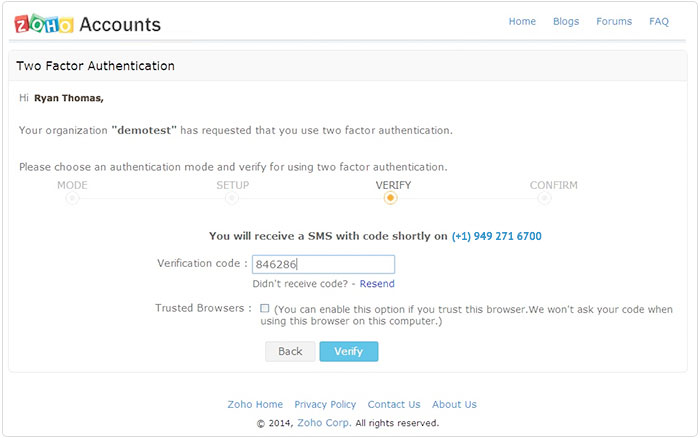Select the CONFIRM step circle

[x=544, y=198]
